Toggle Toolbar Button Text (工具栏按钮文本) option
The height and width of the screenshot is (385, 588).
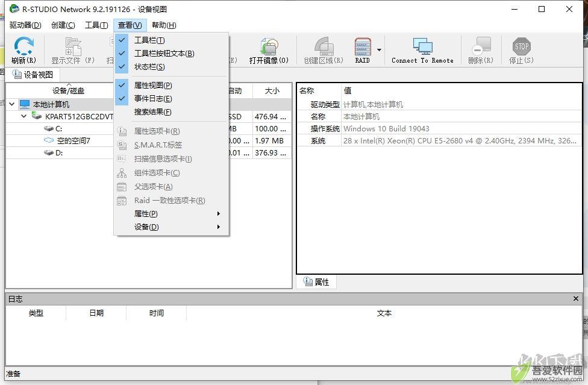(171, 53)
